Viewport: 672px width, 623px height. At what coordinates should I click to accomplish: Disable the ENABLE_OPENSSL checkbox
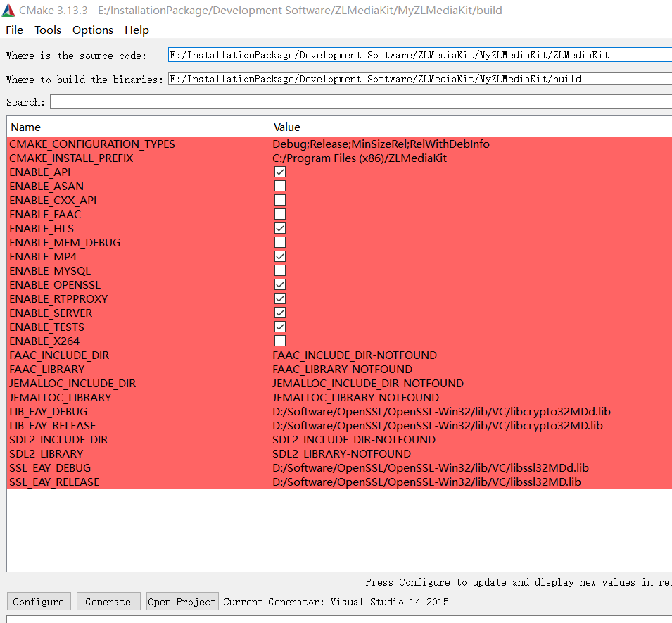(279, 284)
